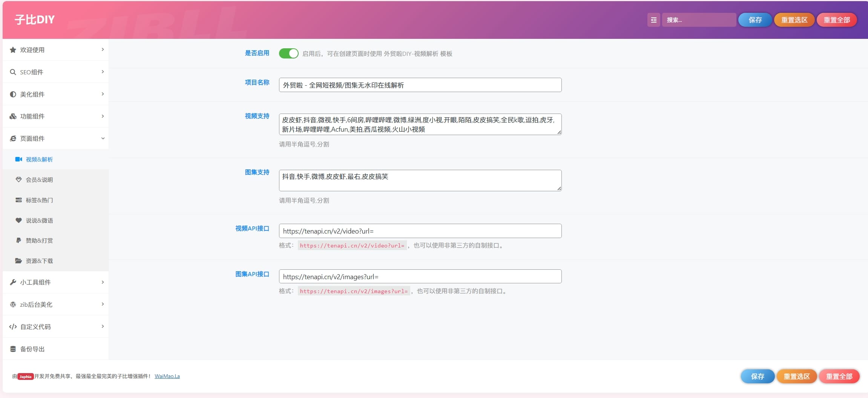Expand the 美化组件 section chevron

click(x=103, y=94)
